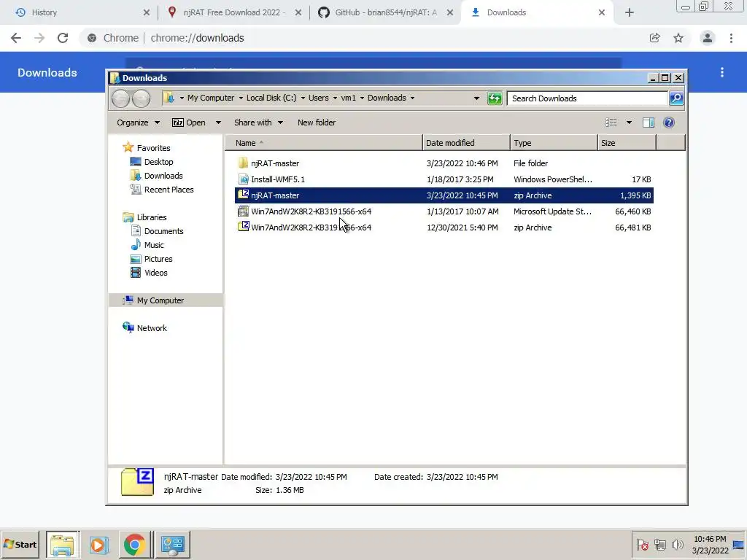Open the arrow next to Open button
The image size is (747, 560).
(x=218, y=122)
